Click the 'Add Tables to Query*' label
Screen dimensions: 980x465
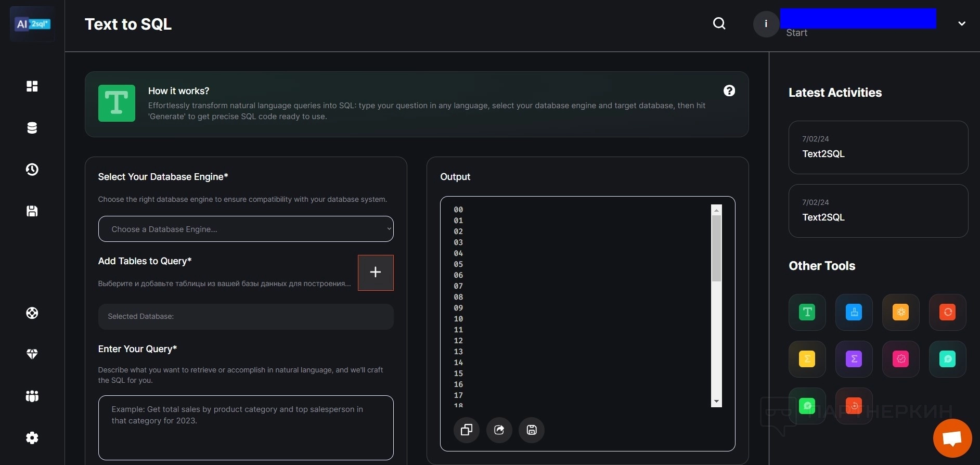pos(145,261)
